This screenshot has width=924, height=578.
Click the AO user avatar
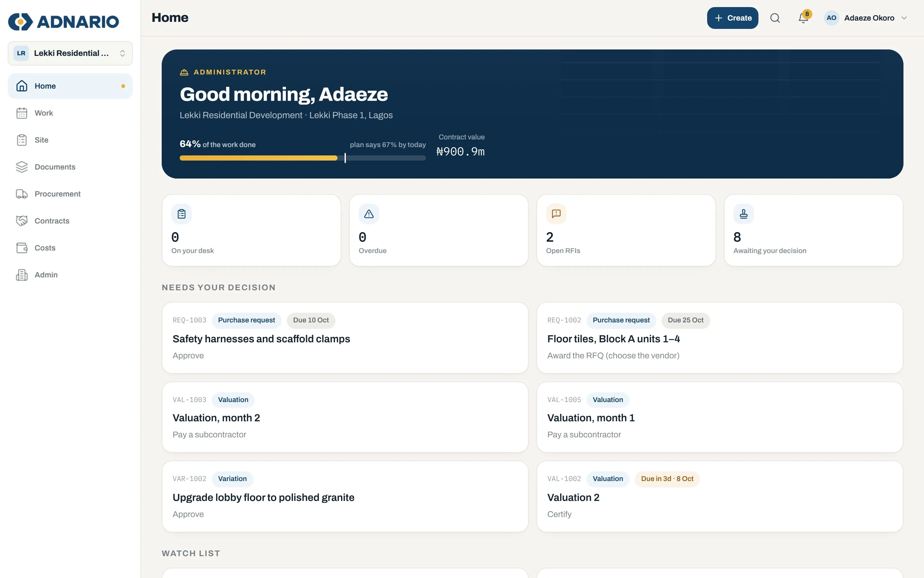pyautogui.click(x=831, y=18)
